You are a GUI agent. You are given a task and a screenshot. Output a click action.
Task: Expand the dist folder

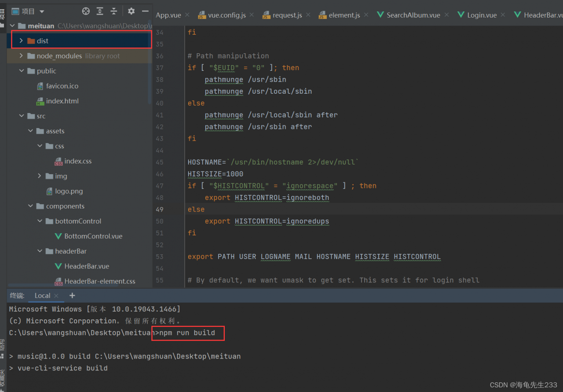tap(21, 41)
